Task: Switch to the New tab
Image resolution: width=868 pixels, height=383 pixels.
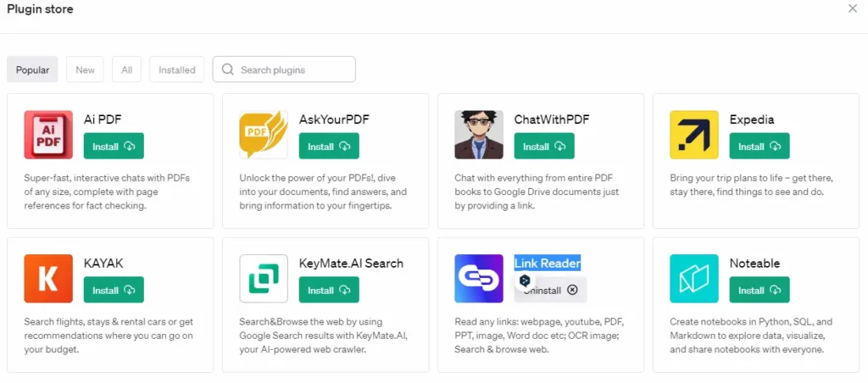Action: pos(86,69)
